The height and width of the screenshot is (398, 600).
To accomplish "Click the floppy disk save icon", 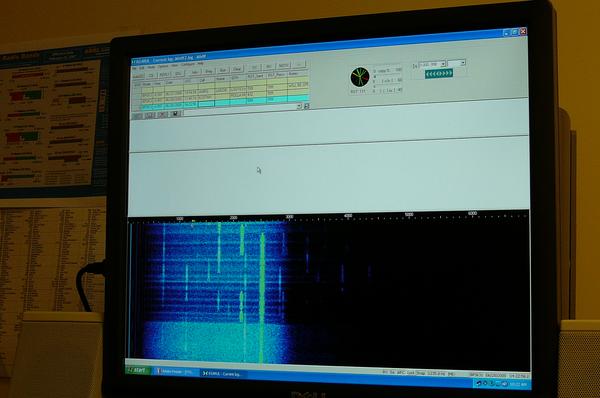I will pyautogui.click(x=175, y=114).
